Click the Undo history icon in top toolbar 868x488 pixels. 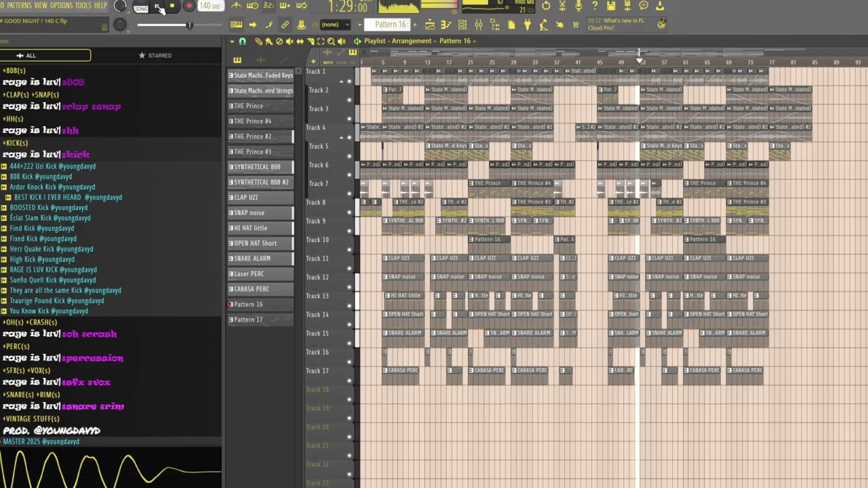pyautogui.click(x=546, y=5)
